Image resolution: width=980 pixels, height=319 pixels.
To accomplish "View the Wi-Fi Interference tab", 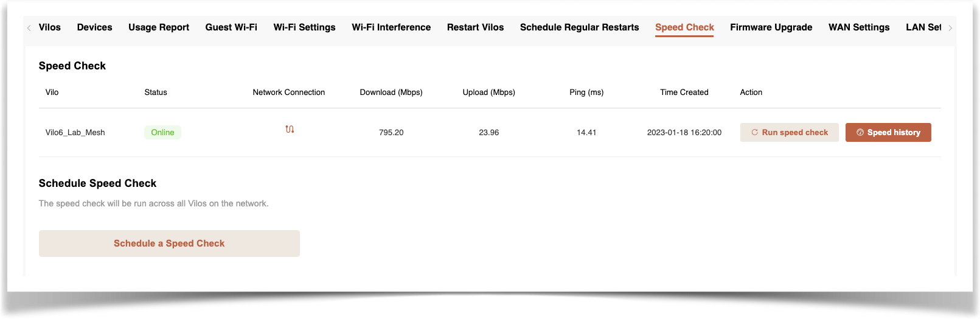I will 391,27.
